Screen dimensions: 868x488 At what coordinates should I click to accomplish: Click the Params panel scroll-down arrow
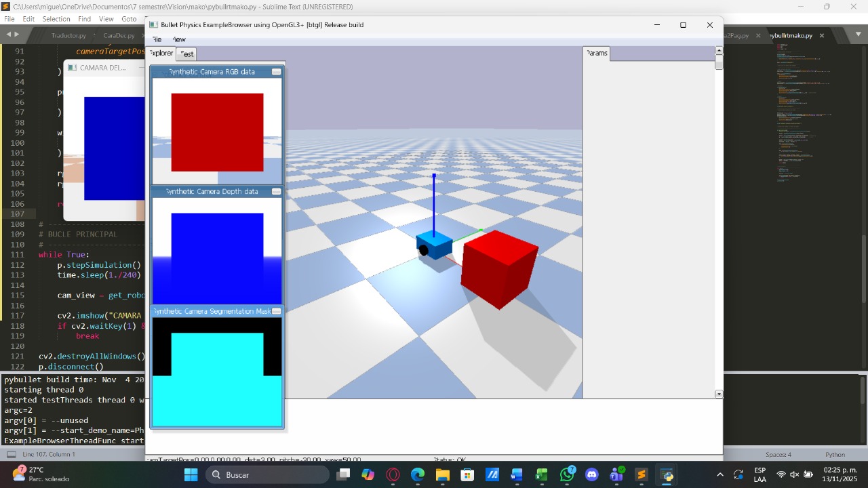(719, 394)
